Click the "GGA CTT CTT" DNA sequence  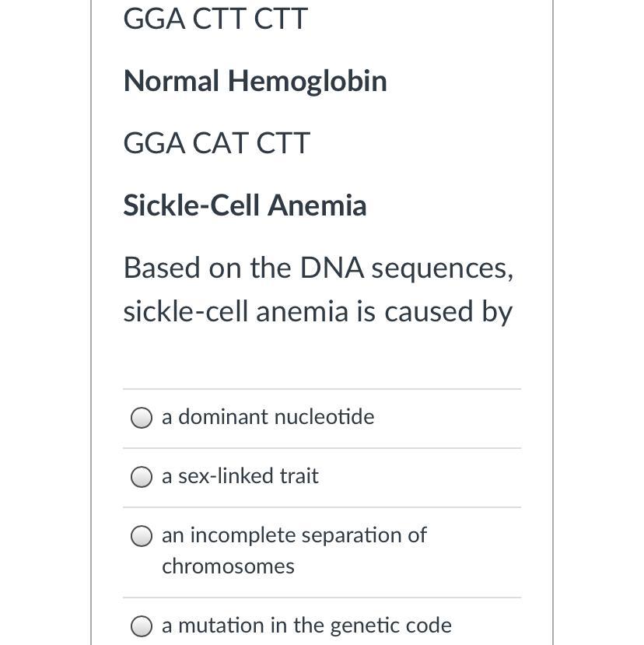(x=215, y=19)
